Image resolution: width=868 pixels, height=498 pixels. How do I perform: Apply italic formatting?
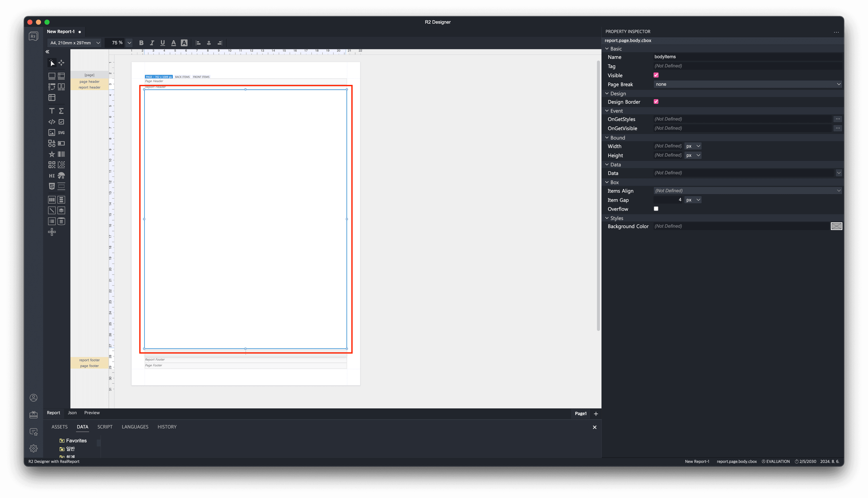[x=152, y=43]
